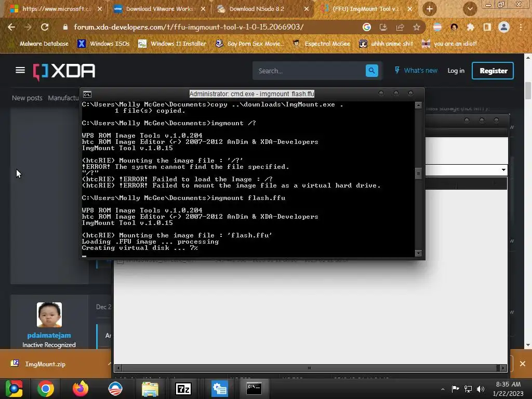Click the cmd window scrollbar thumb
Screen dimensions: 532x399
point(418,174)
